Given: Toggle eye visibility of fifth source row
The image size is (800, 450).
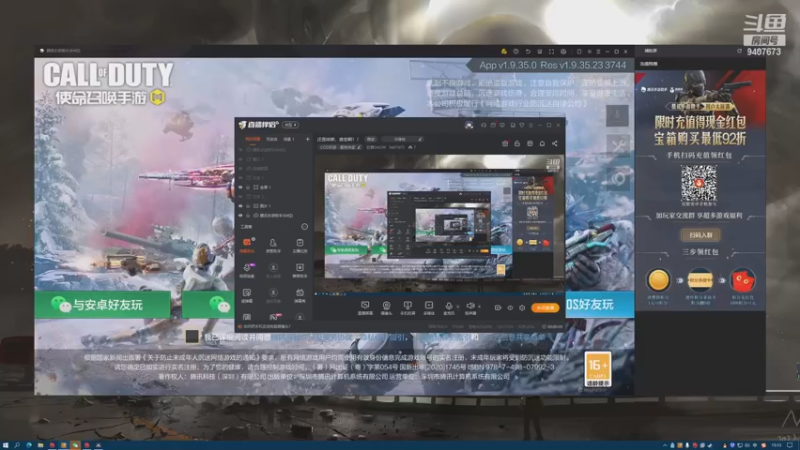Looking at the screenshot, I should 241,187.
